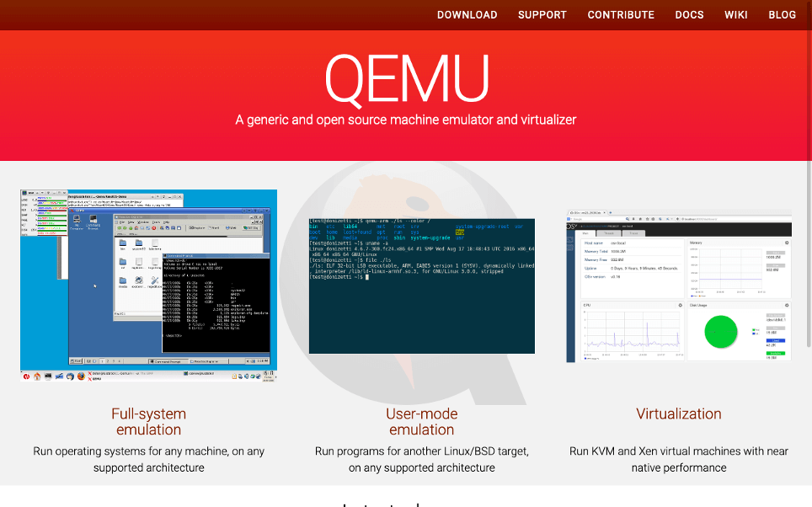Click the User-mode emulation heading
812x507 pixels.
pyautogui.click(x=421, y=422)
